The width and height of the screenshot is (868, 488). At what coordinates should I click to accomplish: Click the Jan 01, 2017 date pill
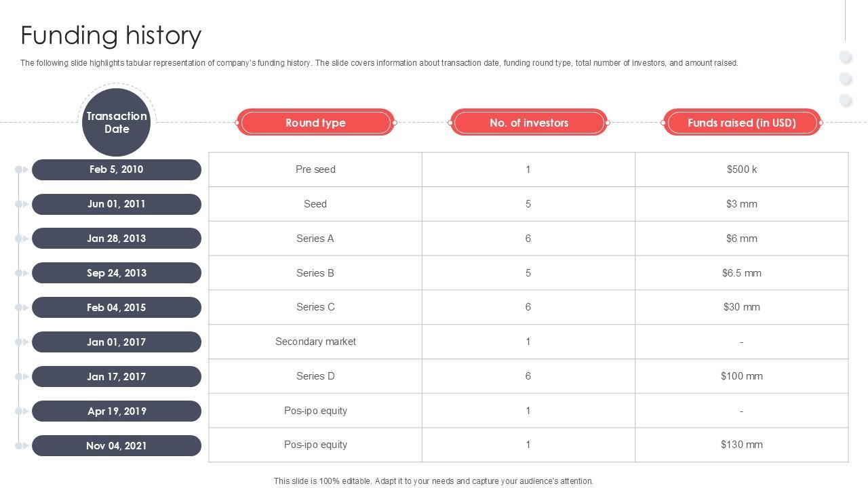117,342
